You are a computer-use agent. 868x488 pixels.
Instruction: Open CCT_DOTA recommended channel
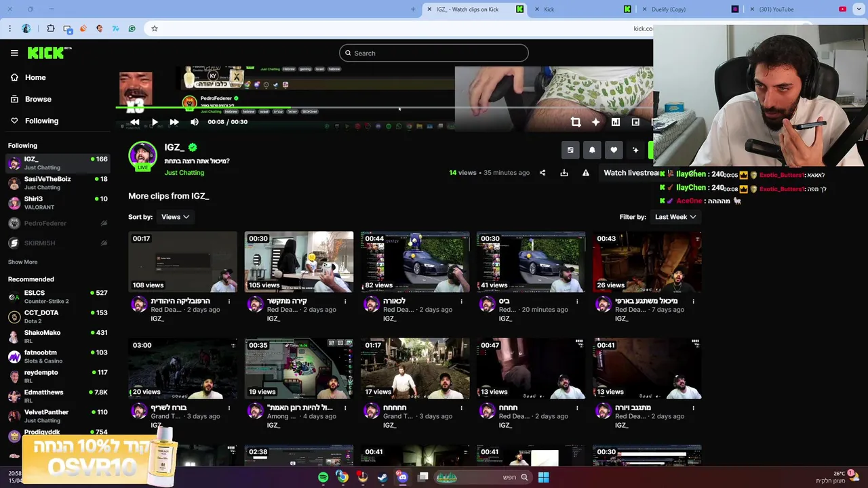tap(57, 317)
